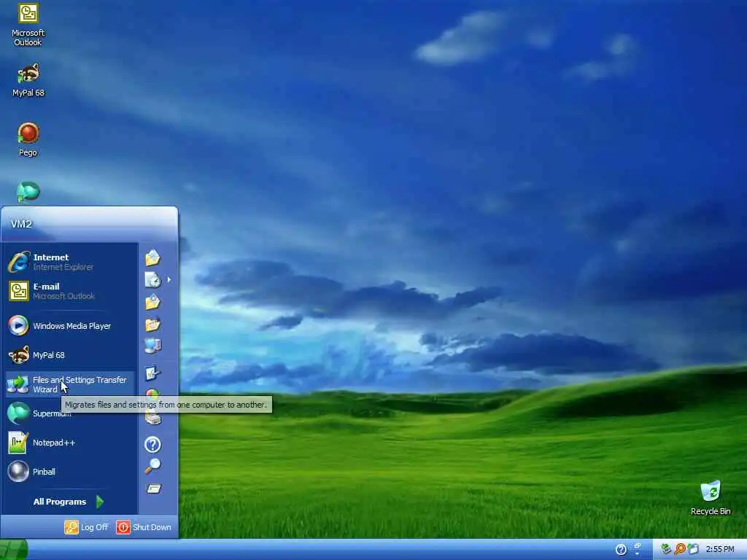Open Internet Explorer from Start menu
Image resolution: width=747 pixels, height=560 pixels.
pyautogui.click(x=70, y=262)
